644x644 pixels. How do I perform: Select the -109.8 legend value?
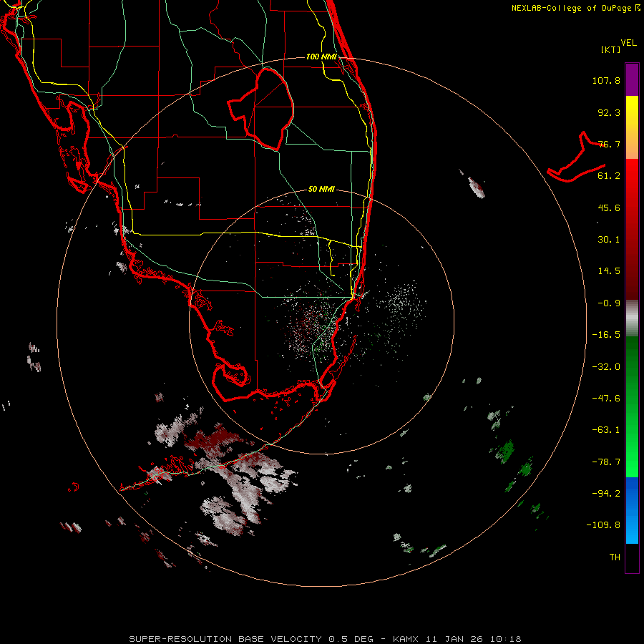tap(604, 525)
